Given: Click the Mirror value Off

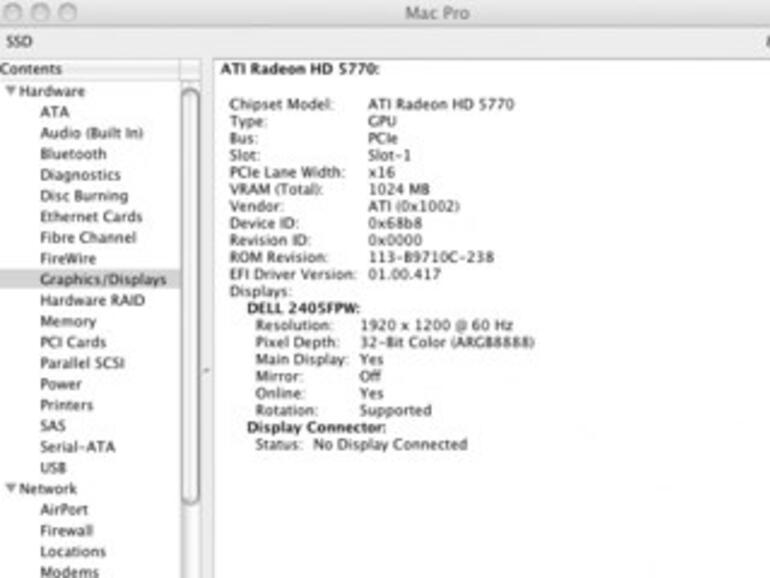Looking at the screenshot, I should point(370,376).
